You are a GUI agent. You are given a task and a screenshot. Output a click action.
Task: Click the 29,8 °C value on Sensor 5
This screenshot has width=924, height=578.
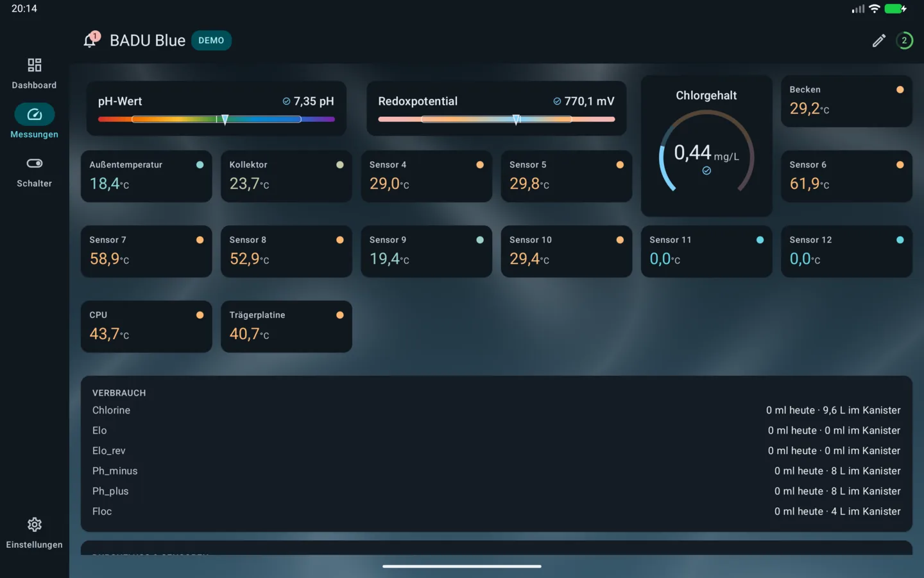529,184
